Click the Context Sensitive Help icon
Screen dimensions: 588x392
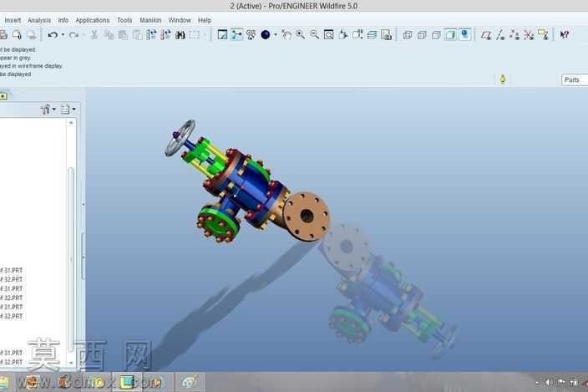pos(565,35)
